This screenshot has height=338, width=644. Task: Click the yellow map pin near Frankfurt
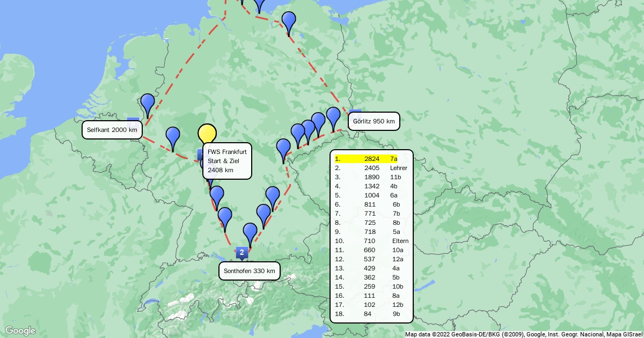[207, 134]
